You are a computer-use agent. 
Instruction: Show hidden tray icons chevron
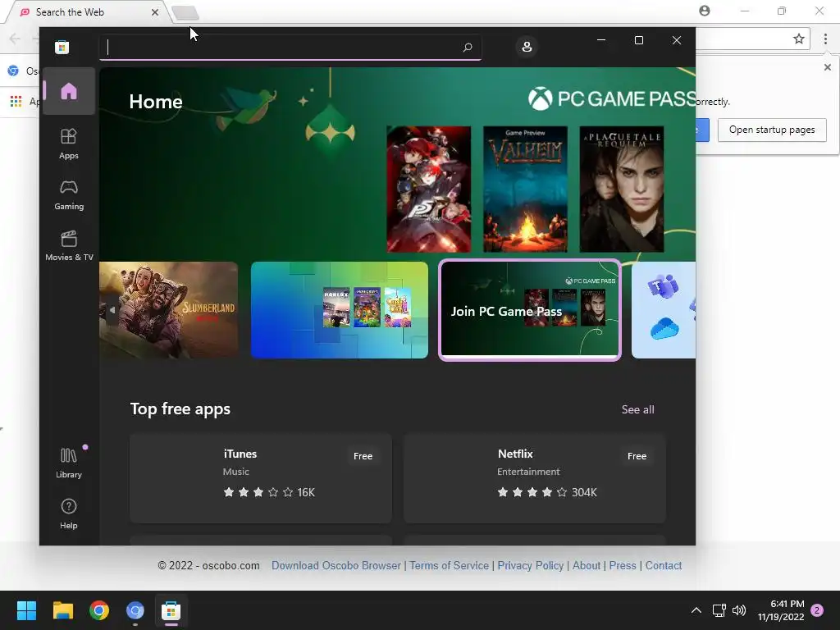tap(696, 610)
